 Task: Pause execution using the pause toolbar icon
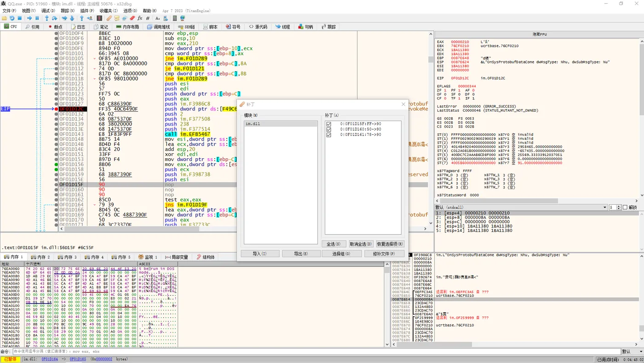coord(37,18)
